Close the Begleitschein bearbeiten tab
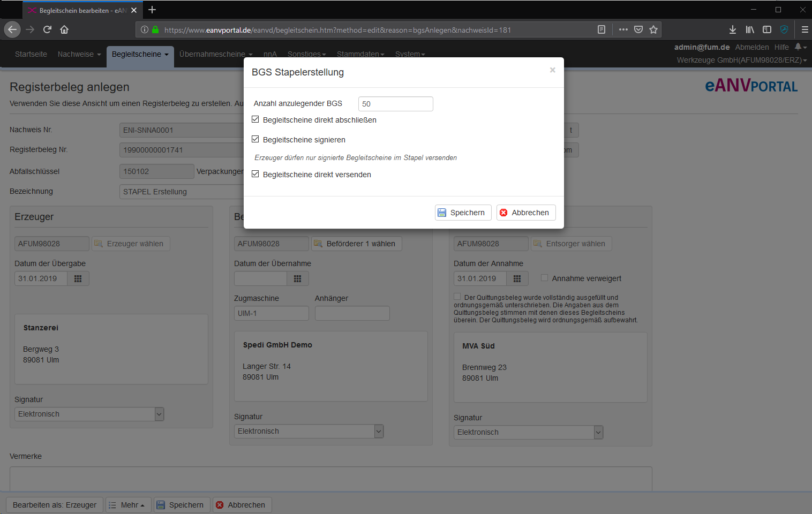 coord(134,10)
